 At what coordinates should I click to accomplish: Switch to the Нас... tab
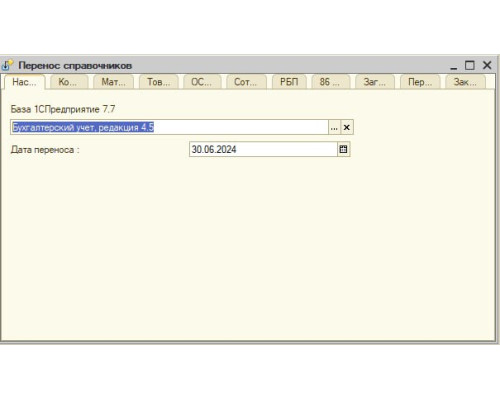(24, 82)
